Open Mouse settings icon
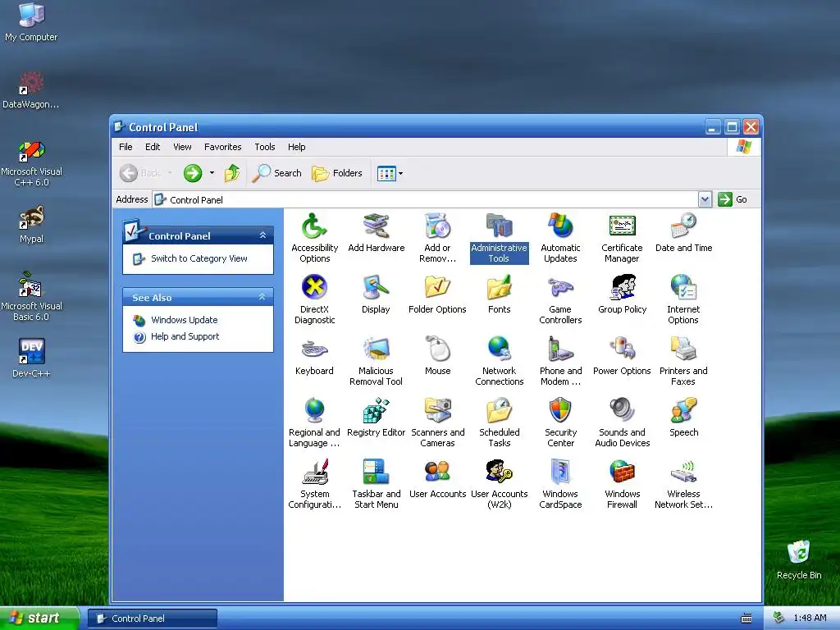 pyautogui.click(x=438, y=356)
